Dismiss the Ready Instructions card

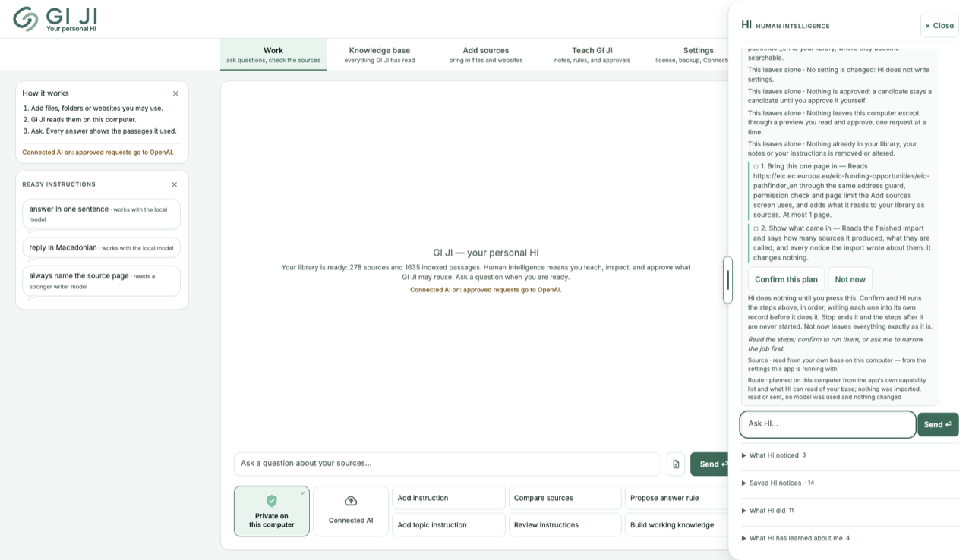[x=175, y=184]
